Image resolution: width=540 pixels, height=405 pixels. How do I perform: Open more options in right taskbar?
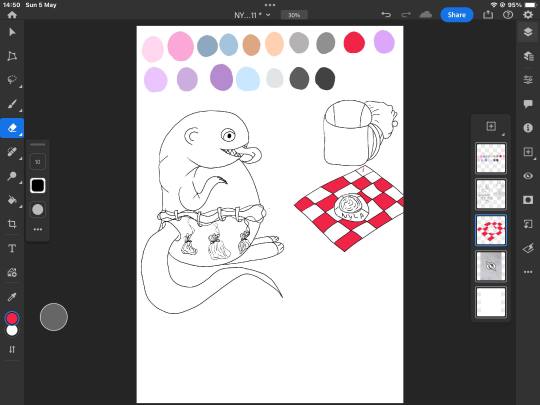(528, 272)
